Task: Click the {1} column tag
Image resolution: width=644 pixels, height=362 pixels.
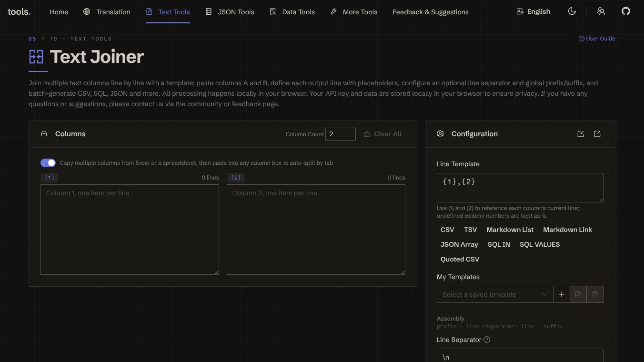Action: click(50, 178)
